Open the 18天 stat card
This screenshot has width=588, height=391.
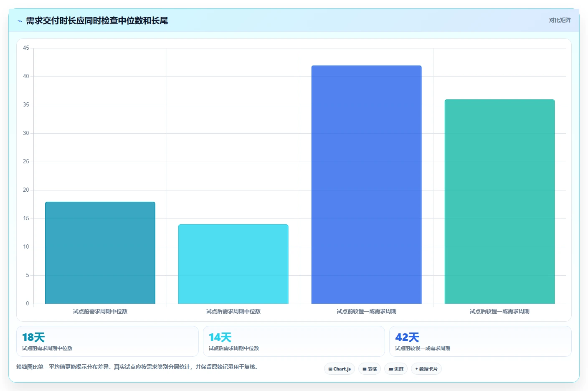coord(107,341)
